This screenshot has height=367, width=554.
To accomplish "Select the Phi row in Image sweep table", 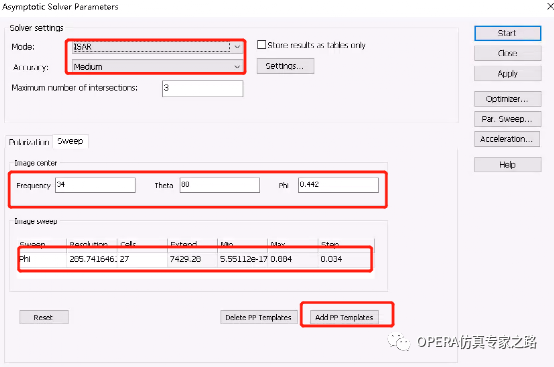I will 195,259.
